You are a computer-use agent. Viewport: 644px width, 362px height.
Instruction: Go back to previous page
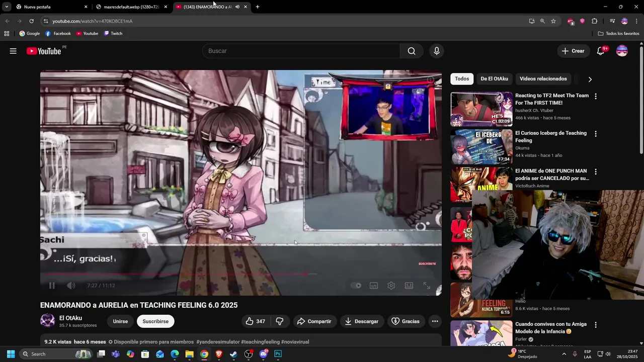click(x=7, y=21)
